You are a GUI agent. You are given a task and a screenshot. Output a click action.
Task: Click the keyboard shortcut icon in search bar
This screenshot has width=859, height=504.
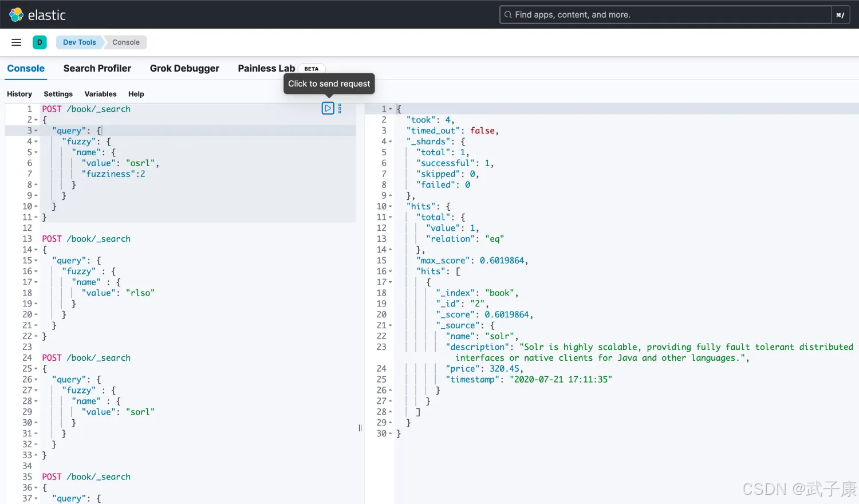click(x=840, y=15)
